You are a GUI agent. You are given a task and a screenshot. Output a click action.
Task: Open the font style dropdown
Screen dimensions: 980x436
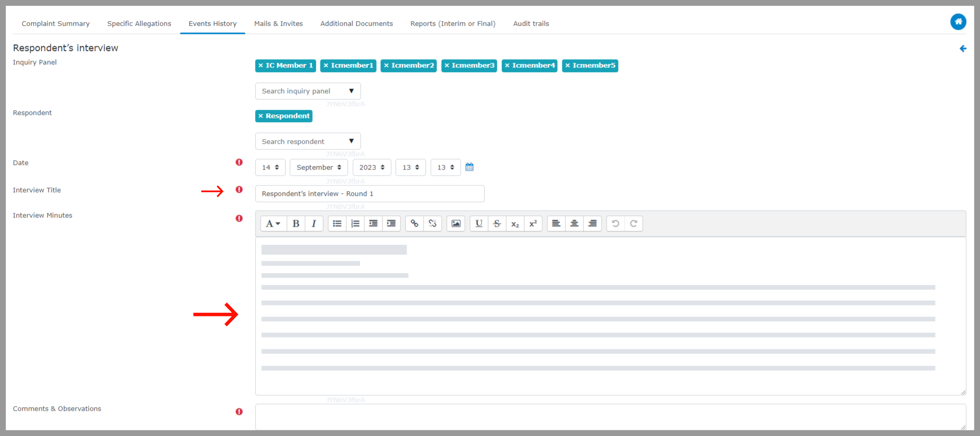[x=272, y=224]
